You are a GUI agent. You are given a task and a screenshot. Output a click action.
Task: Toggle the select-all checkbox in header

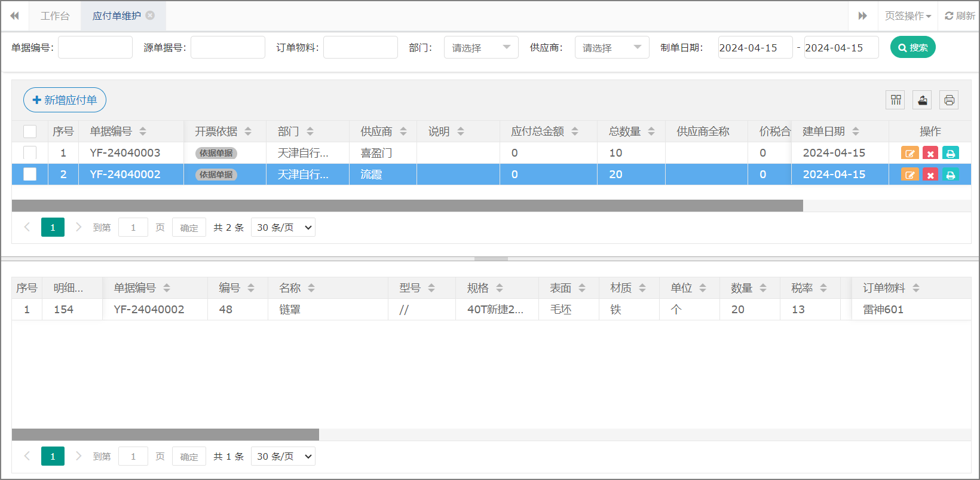pyautogui.click(x=30, y=132)
